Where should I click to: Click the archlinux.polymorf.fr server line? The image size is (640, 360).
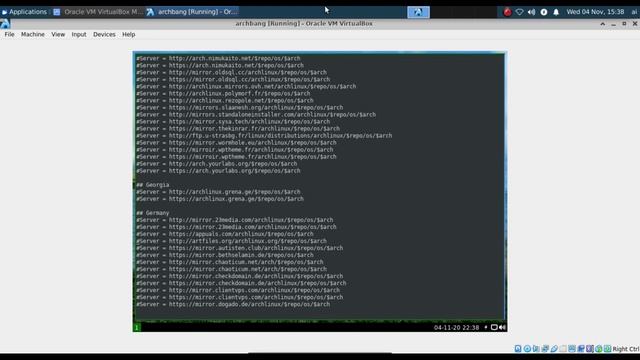tap(223, 93)
